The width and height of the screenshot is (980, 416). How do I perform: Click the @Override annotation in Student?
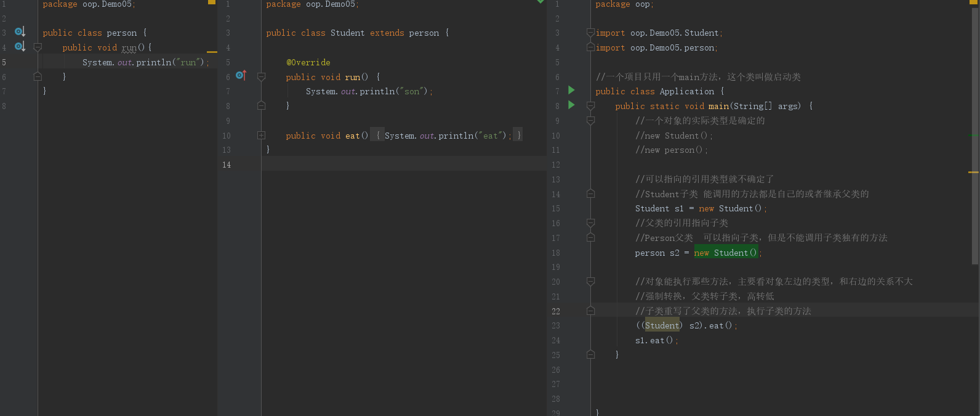click(308, 62)
